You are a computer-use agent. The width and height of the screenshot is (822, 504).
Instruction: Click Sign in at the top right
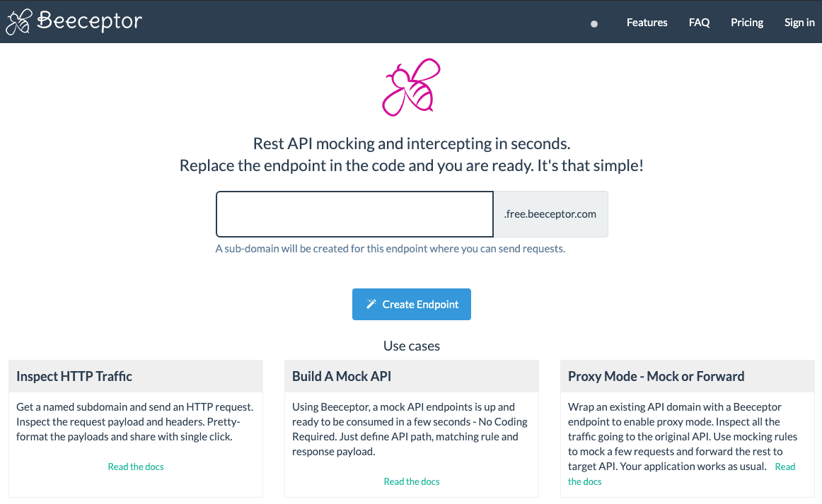coord(799,22)
